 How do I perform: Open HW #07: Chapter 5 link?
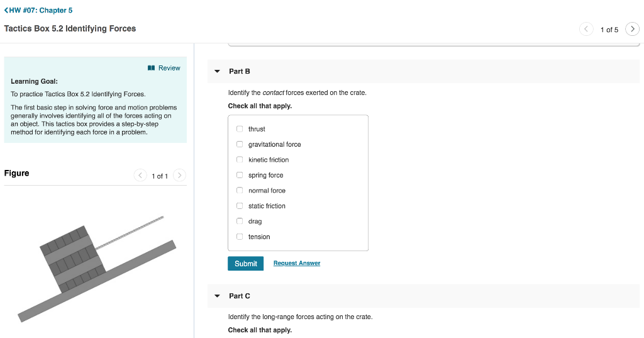pyautogui.click(x=41, y=10)
